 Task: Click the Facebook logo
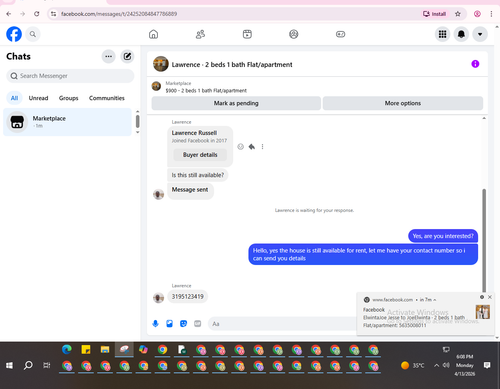click(x=14, y=34)
